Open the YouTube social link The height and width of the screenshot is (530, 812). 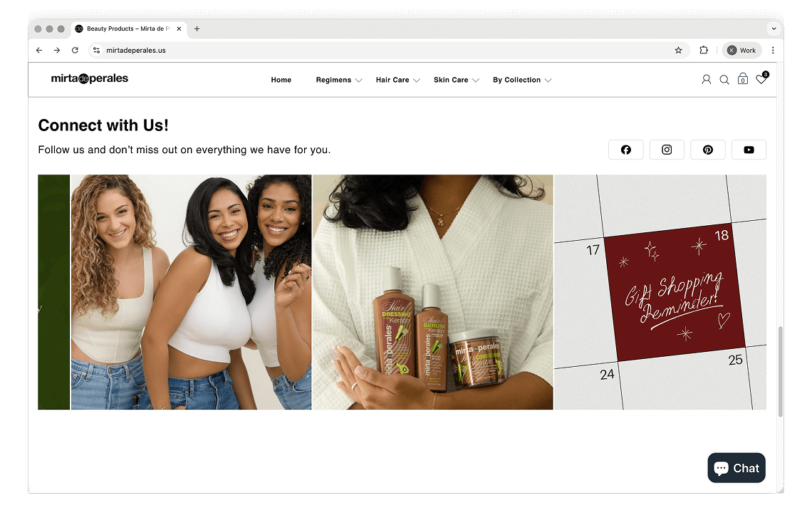(x=749, y=150)
